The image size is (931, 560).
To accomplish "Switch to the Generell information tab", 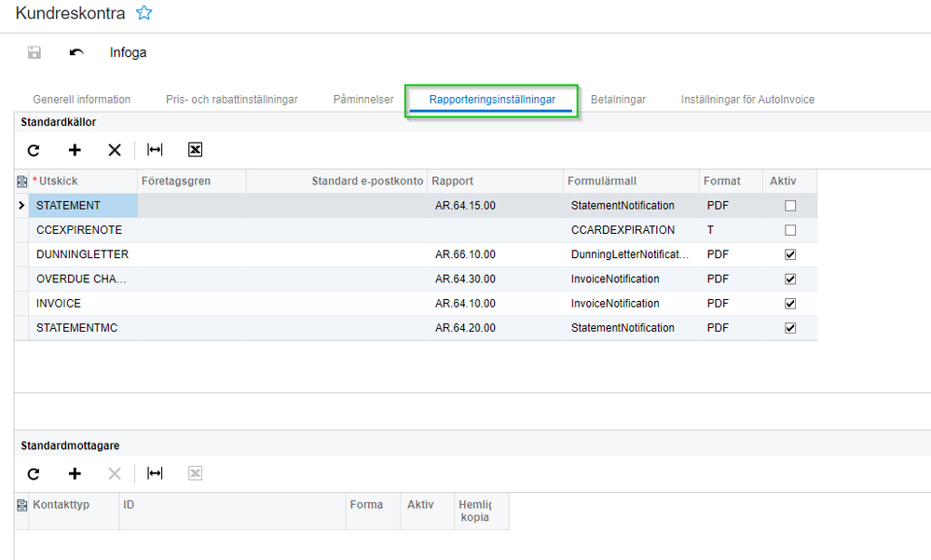I will [x=82, y=100].
